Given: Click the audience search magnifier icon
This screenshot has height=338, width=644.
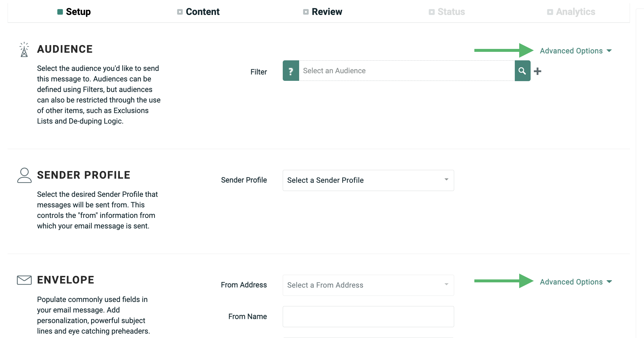Looking at the screenshot, I should (522, 71).
